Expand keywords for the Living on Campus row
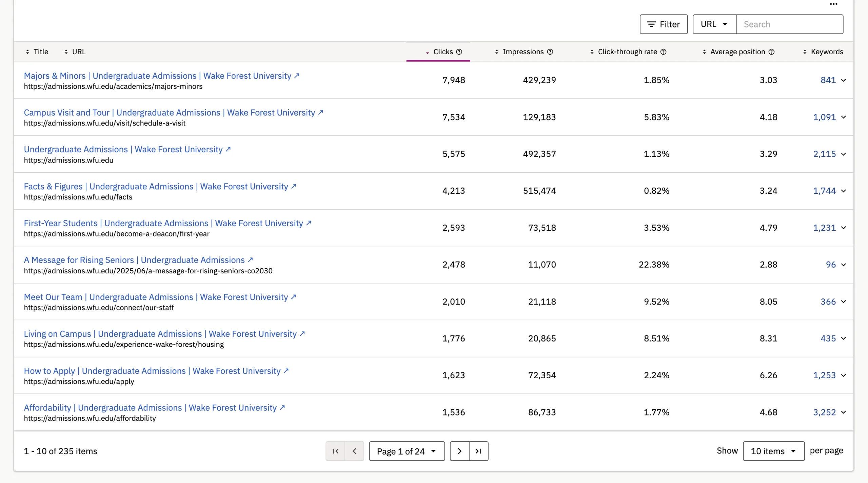This screenshot has height=483, width=868. 844,338
